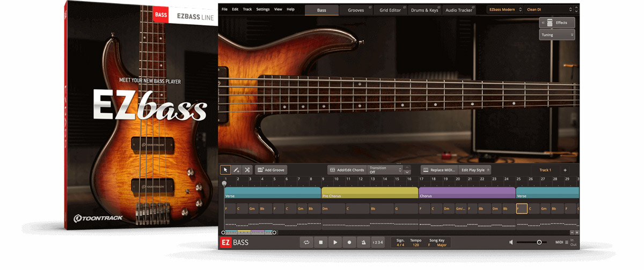Expand the Tuning panel
Screen dimensions: 644x270
[x=557, y=35]
